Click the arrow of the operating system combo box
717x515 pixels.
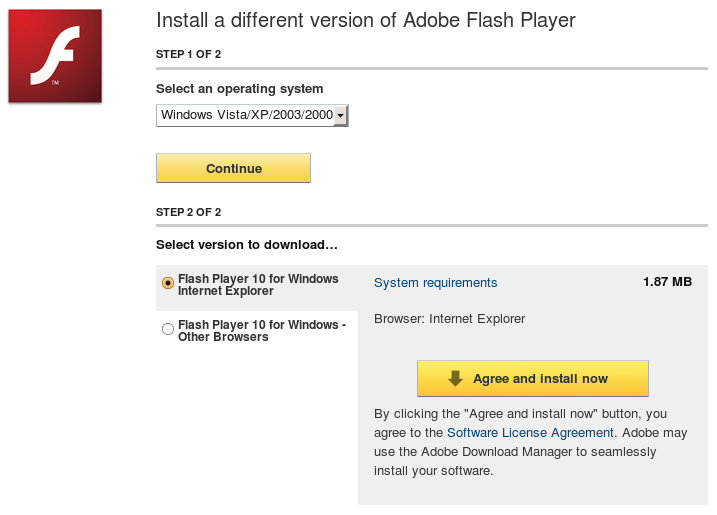(x=341, y=115)
